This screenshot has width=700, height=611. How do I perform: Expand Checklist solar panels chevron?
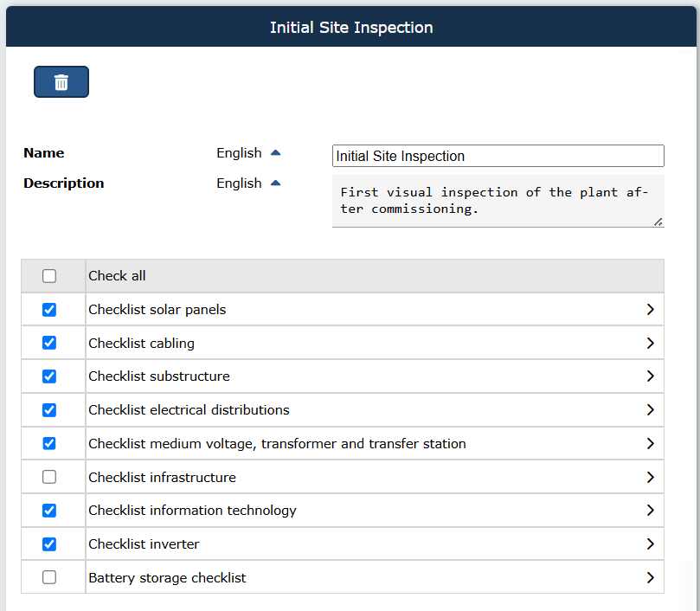pos(651,310)
